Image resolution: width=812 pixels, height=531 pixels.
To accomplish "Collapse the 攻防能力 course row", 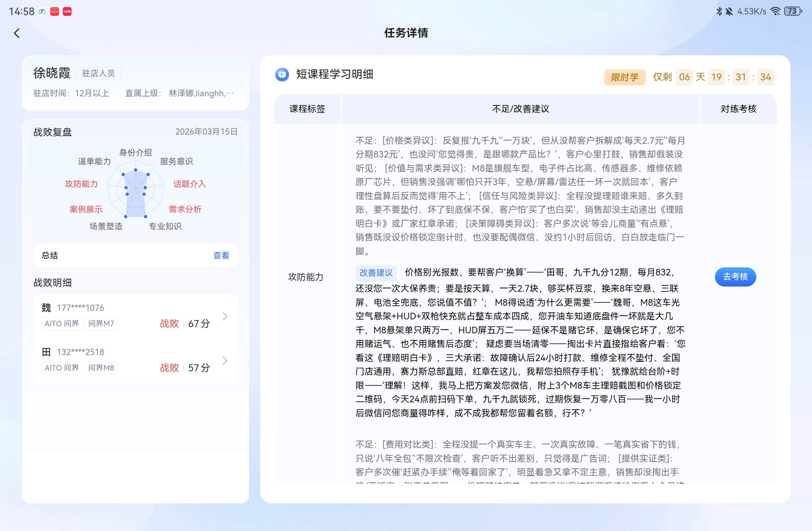I will pos(306,277).
